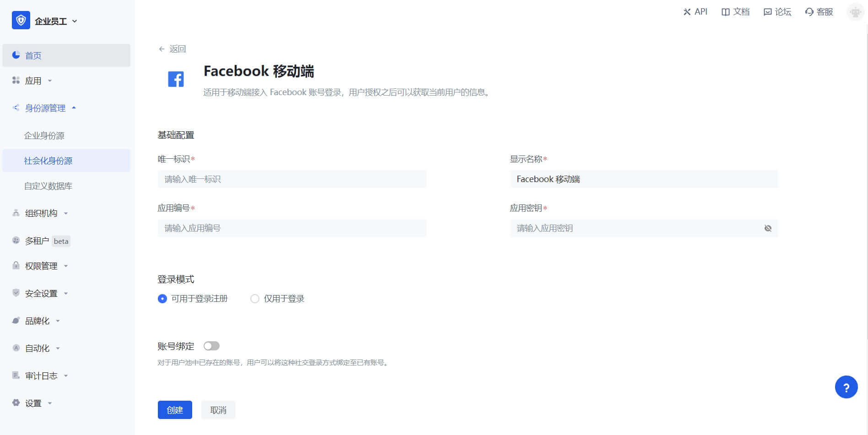Open 自定义数据库 in the sidebar

48,186
